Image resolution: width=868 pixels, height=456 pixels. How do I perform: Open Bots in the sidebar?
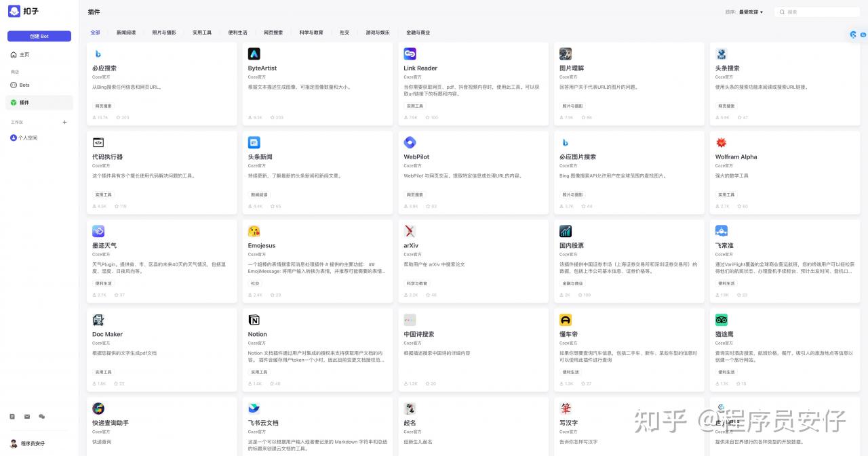(x=41, y=85)
